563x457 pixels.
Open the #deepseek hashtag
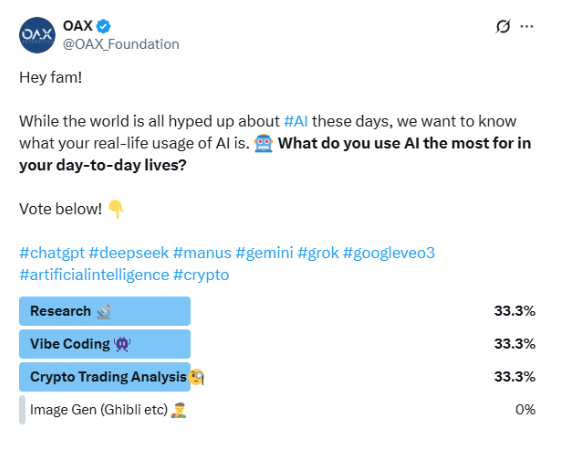click(x=129, y=253)
